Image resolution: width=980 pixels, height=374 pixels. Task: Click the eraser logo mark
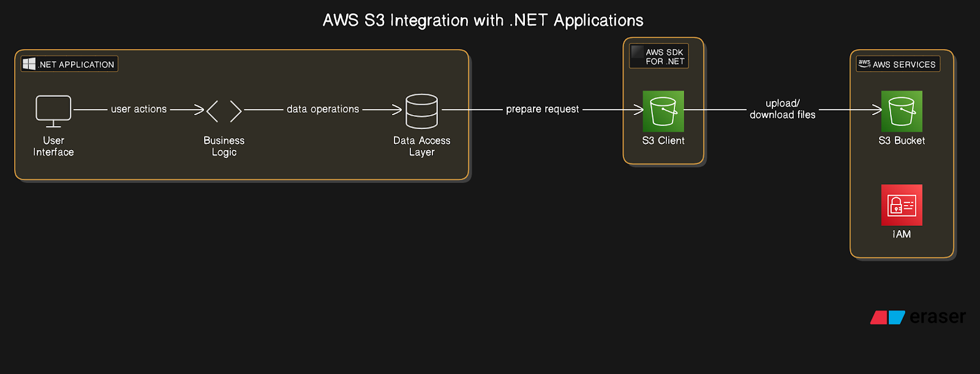tap(888, 317)
